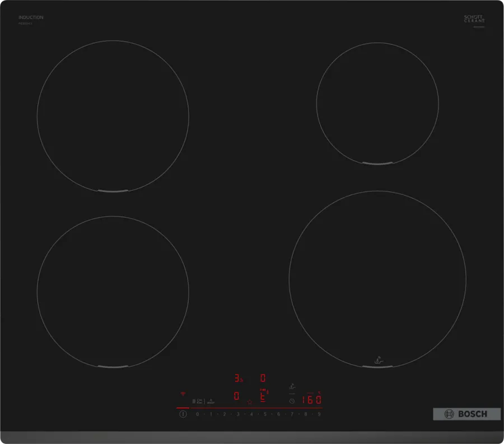Select the front-left zone display showing 0
Viewport: 504px width, 444px height.
coord(236,396)
